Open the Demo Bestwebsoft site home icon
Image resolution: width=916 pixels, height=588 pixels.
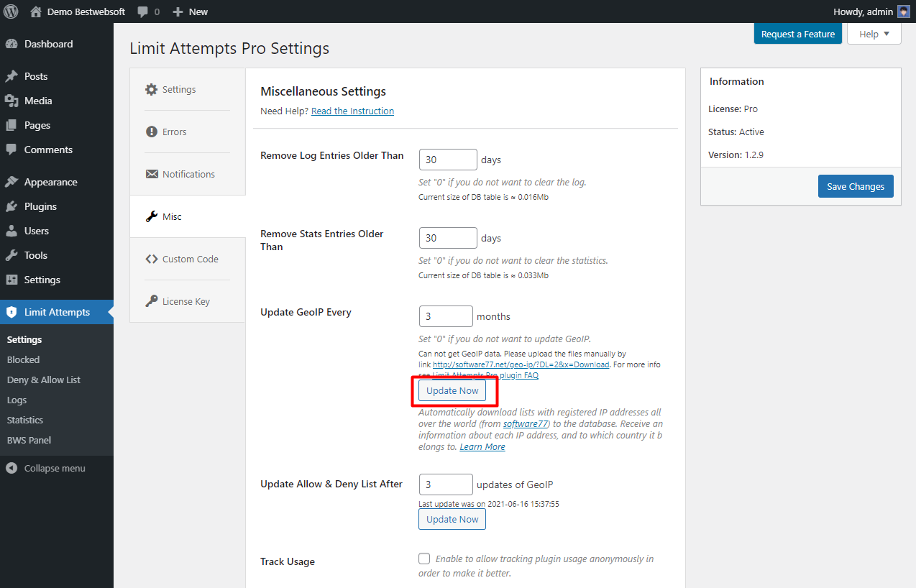[36, 12]
